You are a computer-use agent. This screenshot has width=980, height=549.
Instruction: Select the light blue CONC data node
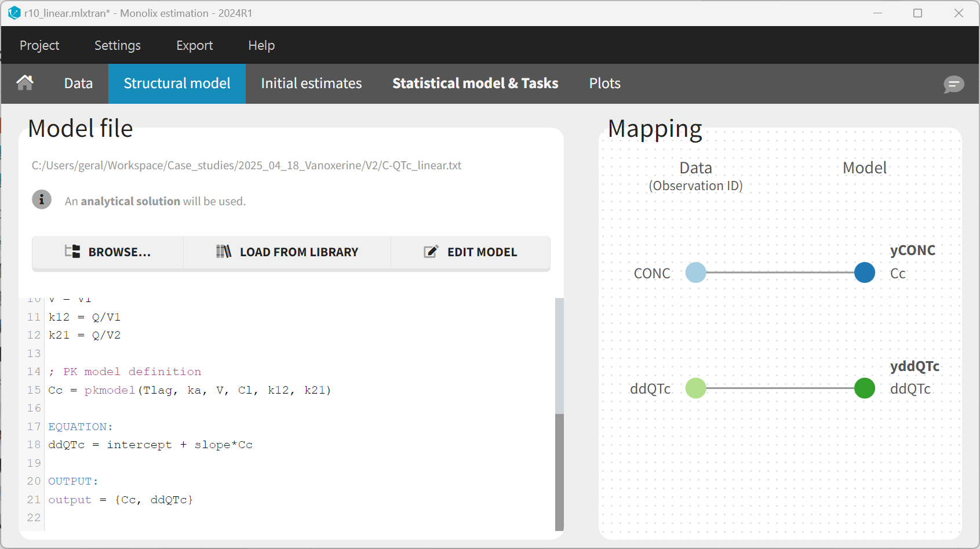[x=695, y=272]
